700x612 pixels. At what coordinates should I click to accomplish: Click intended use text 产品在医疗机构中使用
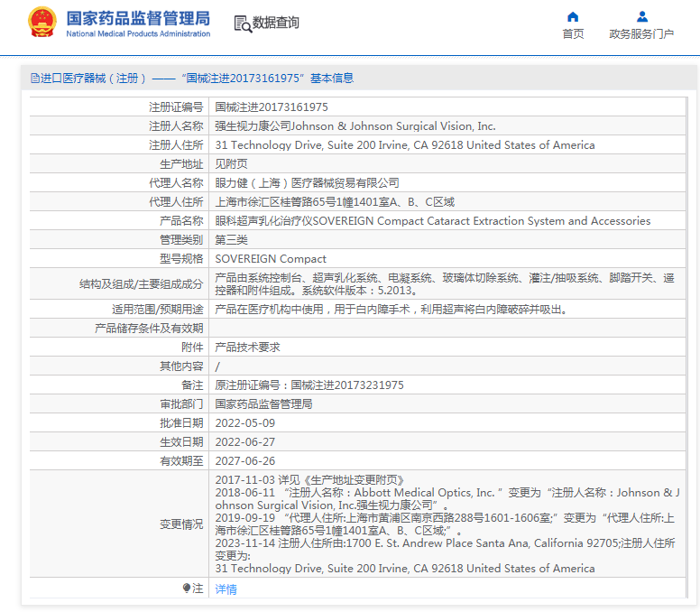(x=392, y=309)
